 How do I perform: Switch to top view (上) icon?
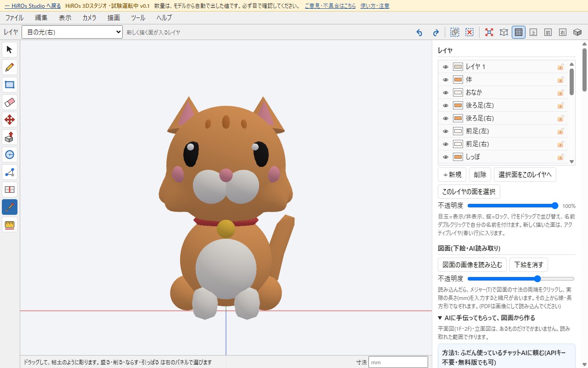pyautogui.click(x=533, y=32)
